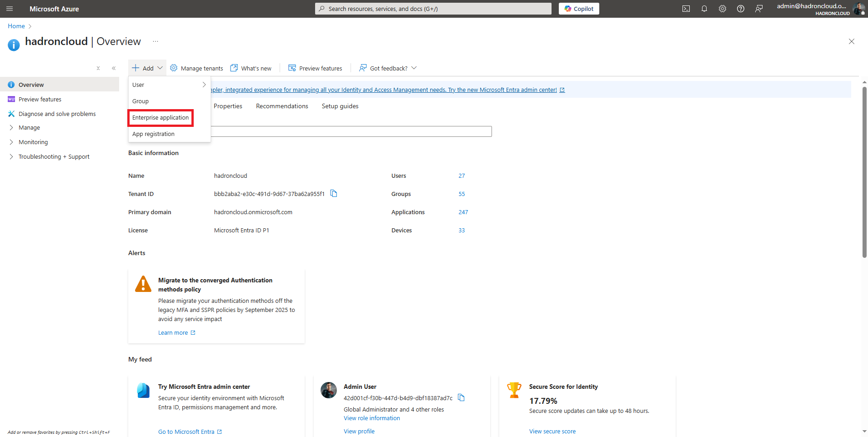Close the hadroncloud Overview blade

852,41
